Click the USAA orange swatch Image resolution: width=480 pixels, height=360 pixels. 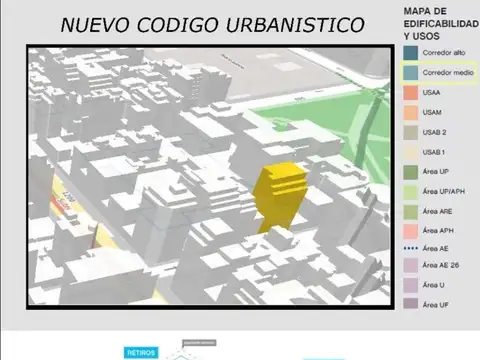coord(410,92)
